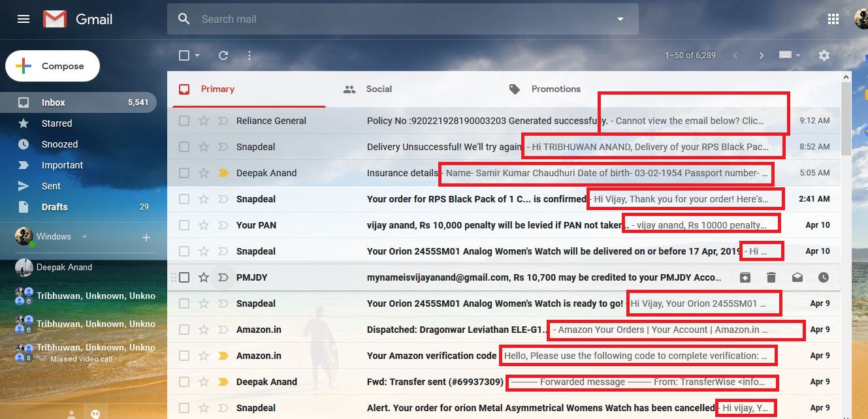The image size is (868, 419).
Task: Snooze the PMJDY email using clock icon
Action: tap(822, 277)
